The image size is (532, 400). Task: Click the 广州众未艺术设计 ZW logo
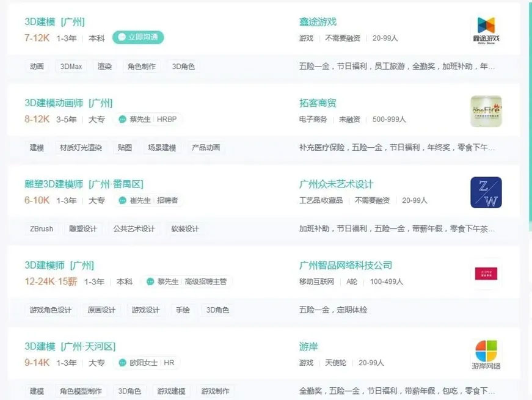tap(486, 192)
